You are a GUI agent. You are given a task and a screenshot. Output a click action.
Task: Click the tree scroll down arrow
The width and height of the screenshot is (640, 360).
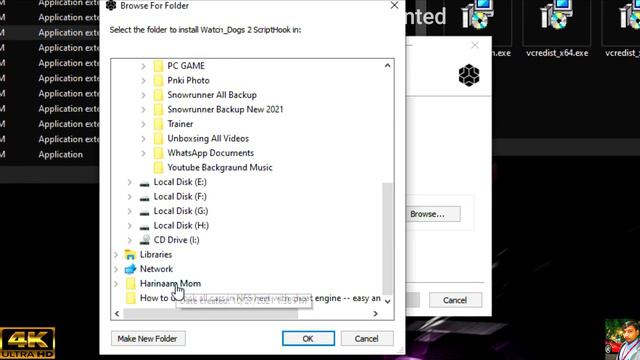[387, 301]
